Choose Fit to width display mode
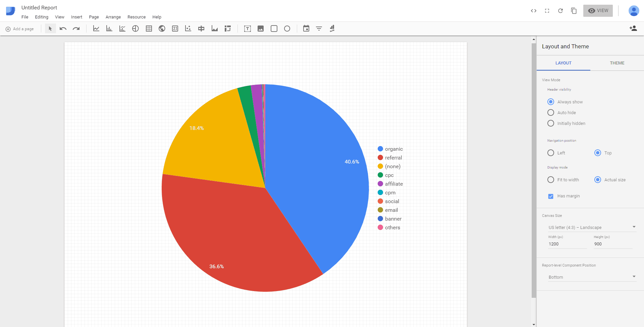This screenshot has height=327, width=644. pyautogui.click(x=550, y=180)
